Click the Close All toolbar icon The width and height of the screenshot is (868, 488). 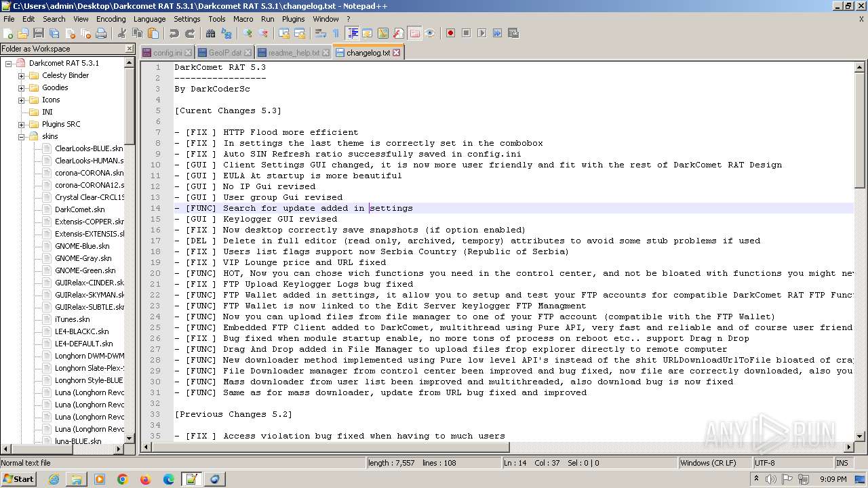(85, 33)
